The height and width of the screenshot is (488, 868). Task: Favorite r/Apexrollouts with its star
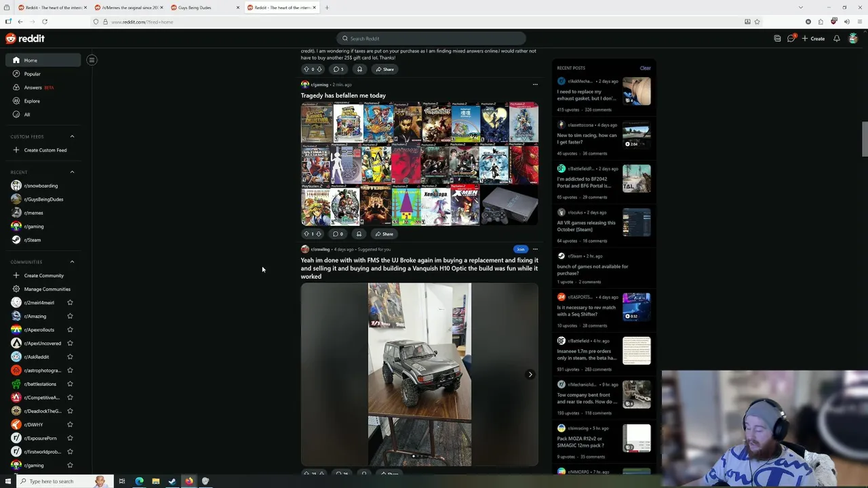pyautogui.click(x=70, y=329)
